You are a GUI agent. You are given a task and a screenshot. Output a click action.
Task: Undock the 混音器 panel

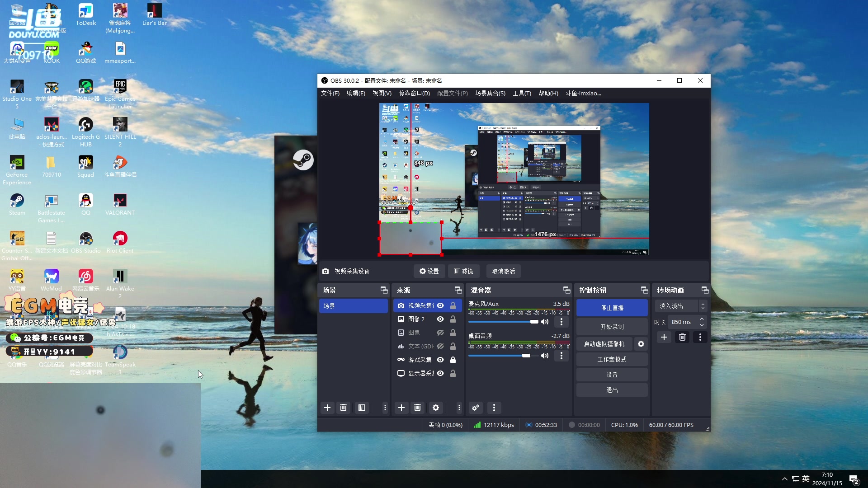[567, 290]
